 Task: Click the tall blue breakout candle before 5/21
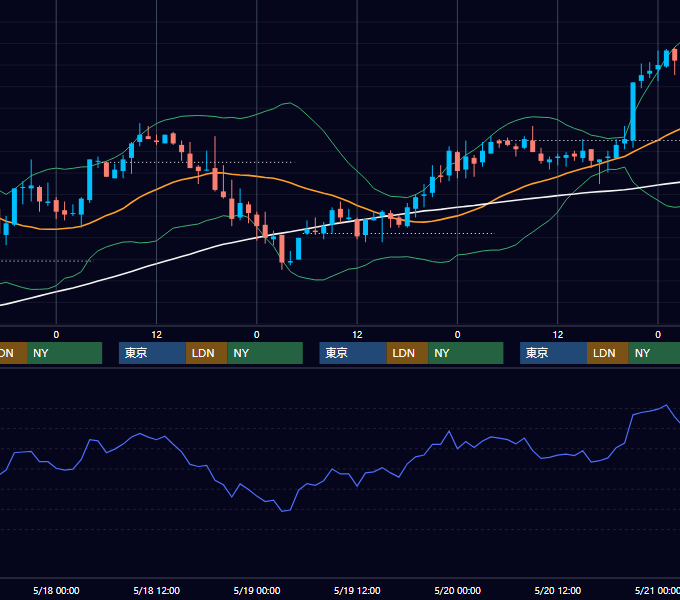pos(633,111)
